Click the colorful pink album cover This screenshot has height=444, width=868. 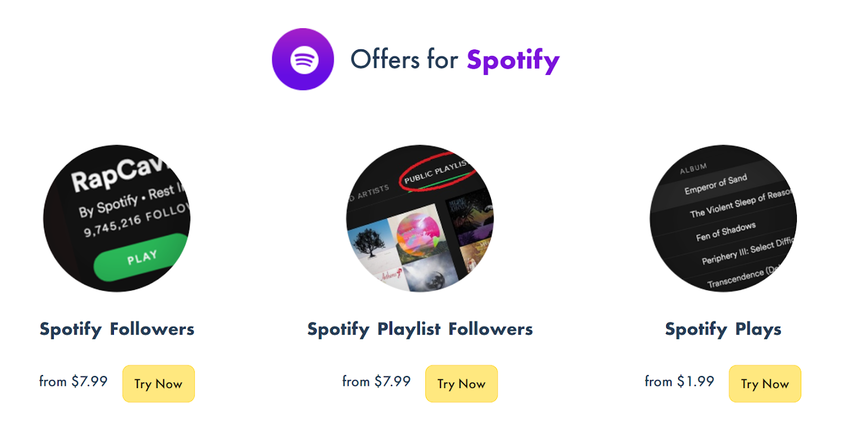pos(419,234)
